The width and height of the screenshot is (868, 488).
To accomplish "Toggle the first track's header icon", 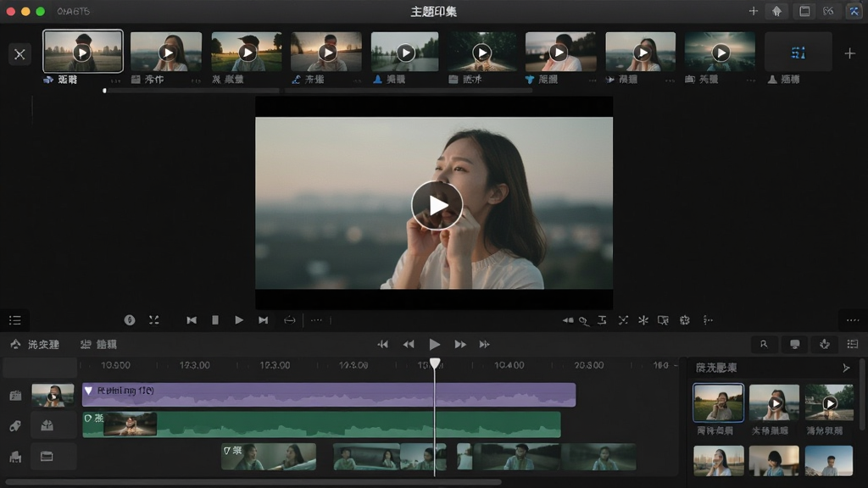I will click(15, 395).
